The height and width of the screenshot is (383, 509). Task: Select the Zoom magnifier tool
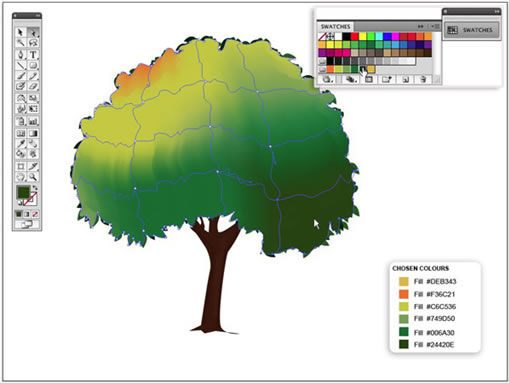(x=33, y=177)
